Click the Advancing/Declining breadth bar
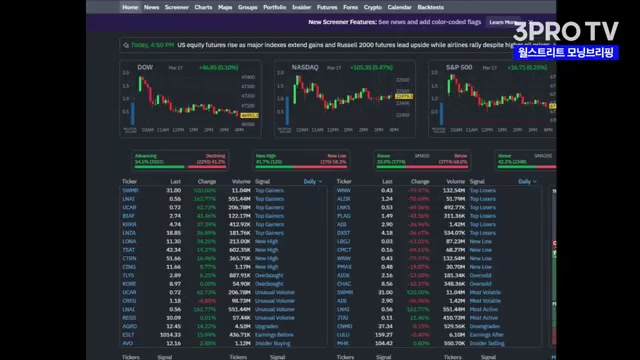This screenshot has height=360, width=640. 180,160
